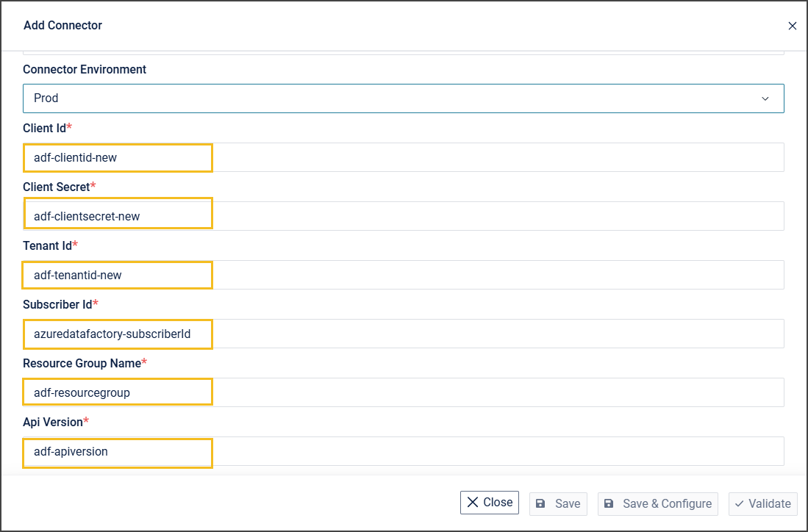Image resolution: width=808 pixels, height=532 pixels.
Task: Click the partially visible field above Connector Environment
Action: point(403,52)
